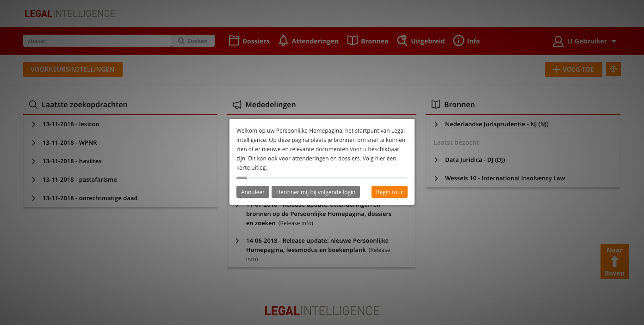Click the Zoeken search button
The image size is (644, 325).
pyautogui.click(x=193, y=41)
